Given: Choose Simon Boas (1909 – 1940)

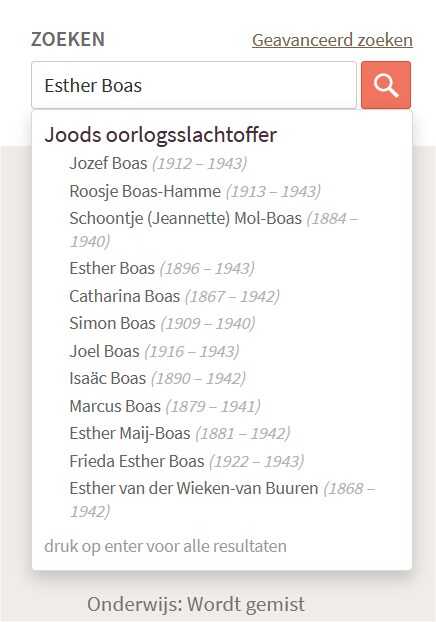Looking at the screenshot, I should pos(162,323).
